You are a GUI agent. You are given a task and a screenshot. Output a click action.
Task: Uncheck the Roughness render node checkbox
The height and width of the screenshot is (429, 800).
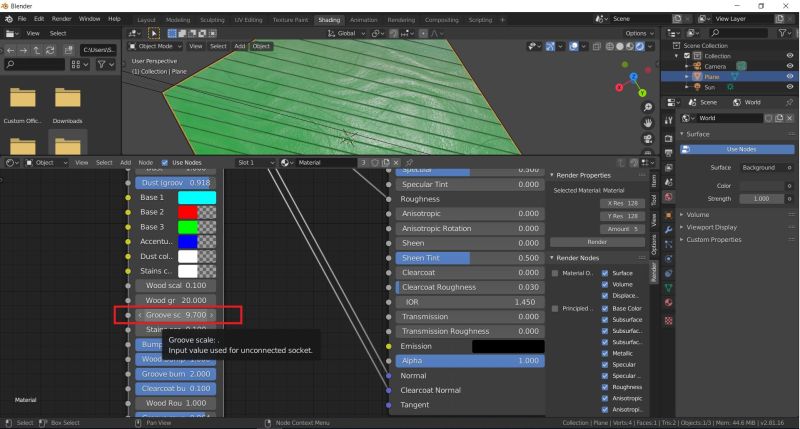[605, 387]
